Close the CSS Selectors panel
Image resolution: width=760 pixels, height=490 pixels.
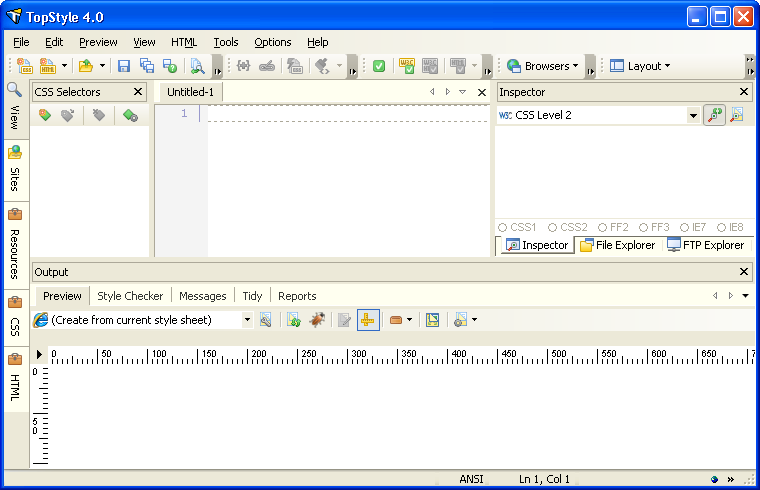(x=138, y=92)
